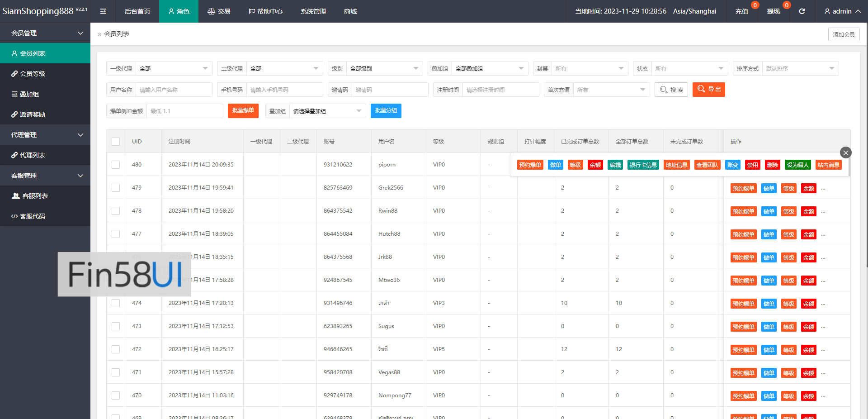Toggle the select-all checkbox in table header
The height and width of the screenshot is (419, 868).
tap(116, 142)
